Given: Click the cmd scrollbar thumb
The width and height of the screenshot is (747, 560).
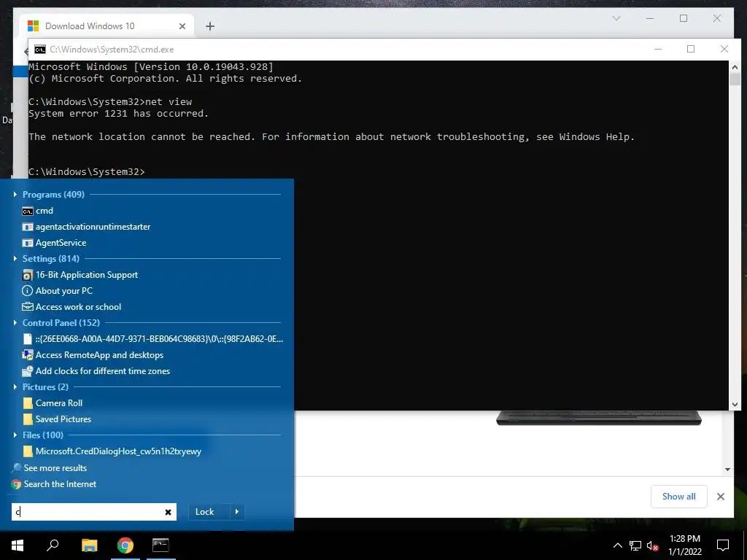Looking at the screenshot, I should coord(735,79).
